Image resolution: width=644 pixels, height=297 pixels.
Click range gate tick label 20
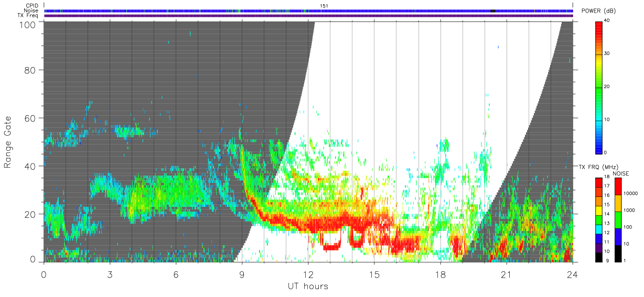(x=30, y=214)
